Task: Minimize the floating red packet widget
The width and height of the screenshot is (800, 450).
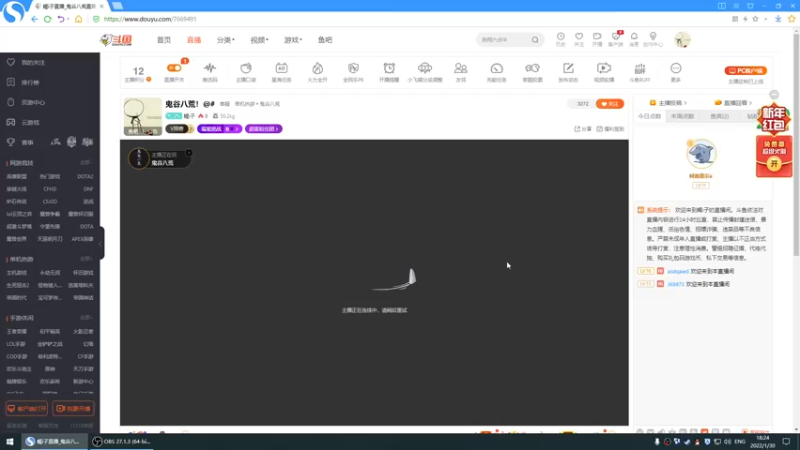Action: (x=774, y=95)
